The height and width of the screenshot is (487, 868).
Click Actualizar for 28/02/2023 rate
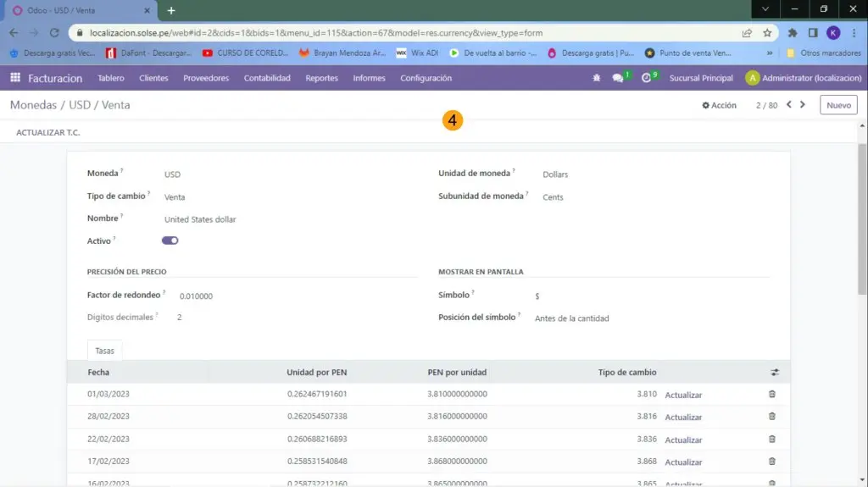point(683,418)
